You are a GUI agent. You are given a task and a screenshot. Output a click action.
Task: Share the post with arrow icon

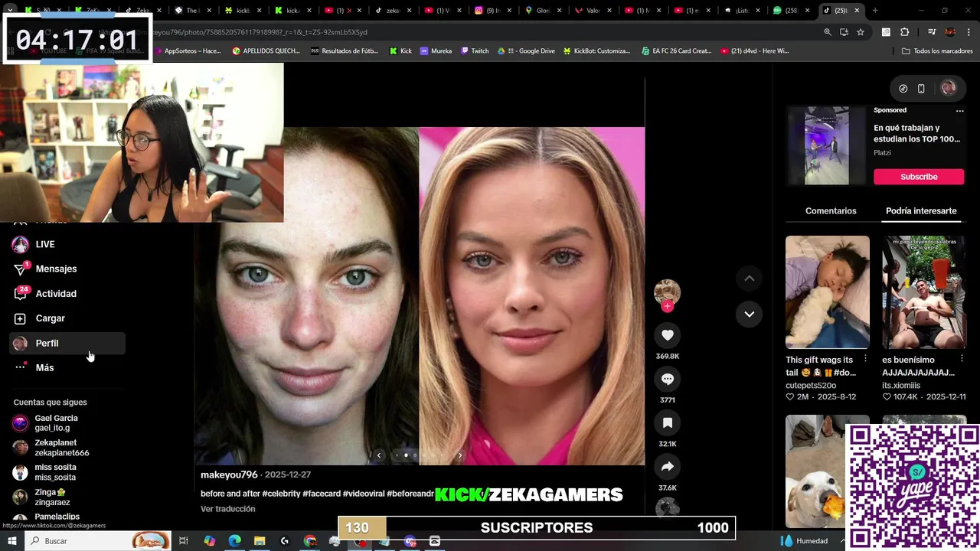click(667, 466)
